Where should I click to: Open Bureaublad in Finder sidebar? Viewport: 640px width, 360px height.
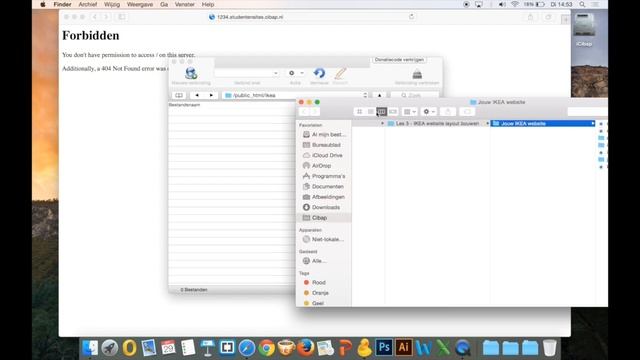[x=322, y=145]
